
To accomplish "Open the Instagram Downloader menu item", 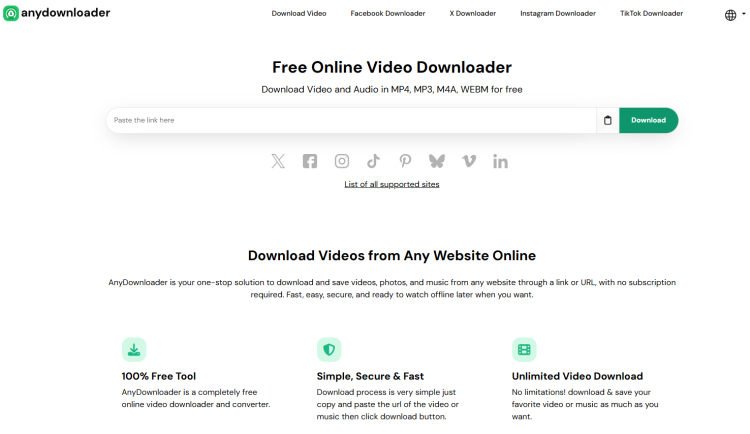I will tap(558, 13).
